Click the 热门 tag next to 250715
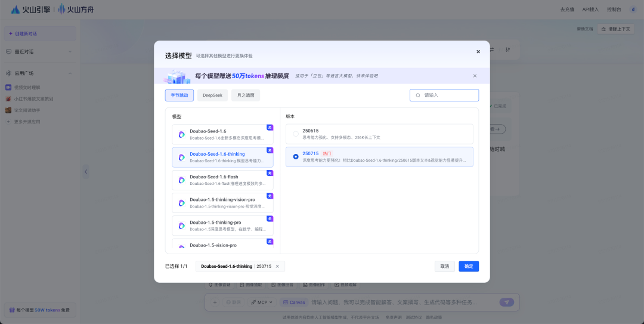 pos(327,154)
